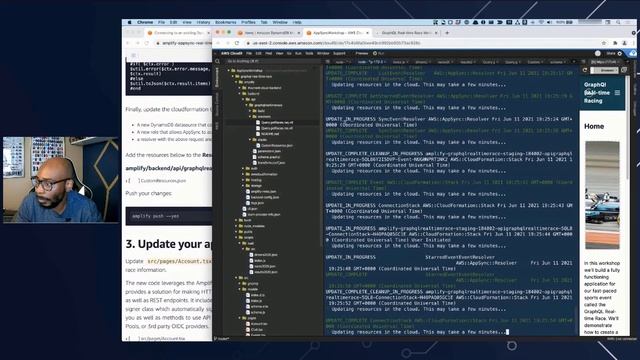Collapse the amplify folder in the file tree

236,82
